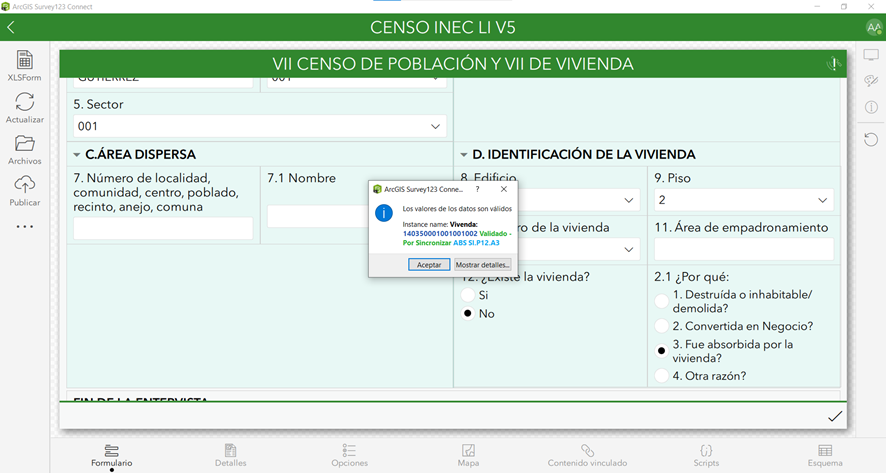Click the form warning icon in title bar
The width and height of the screenshot is (886, 473).
click(x=833, y=64)
